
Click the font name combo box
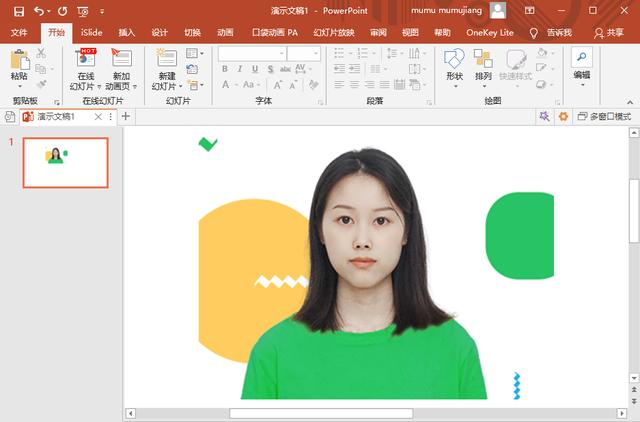[252, 53]
